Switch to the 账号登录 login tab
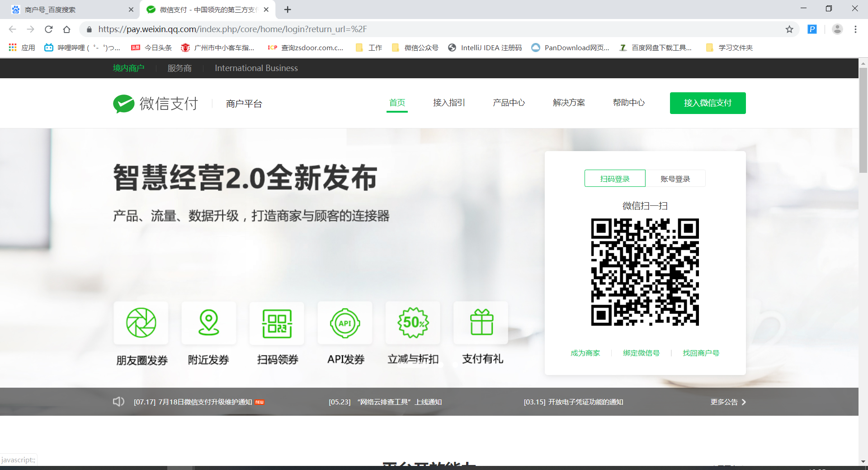Viewport: 868px width, 470px height. click(x=675, y=179)
